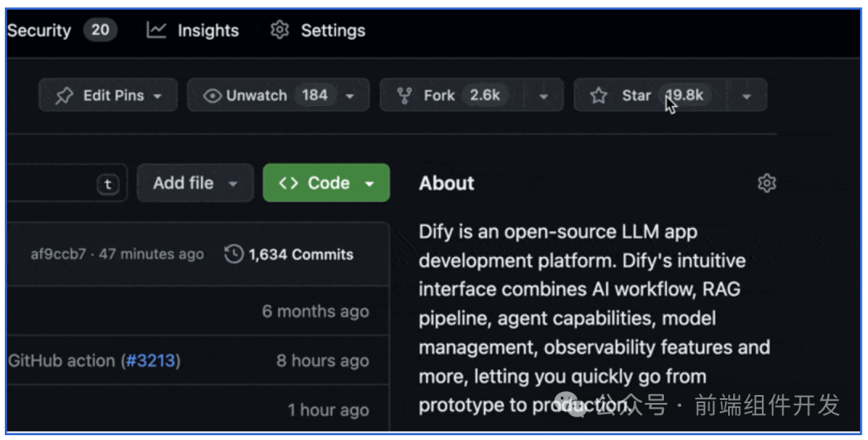Open the 1,634 Commits history link
The height and width of the screenshot is (440, 868).
289,255
